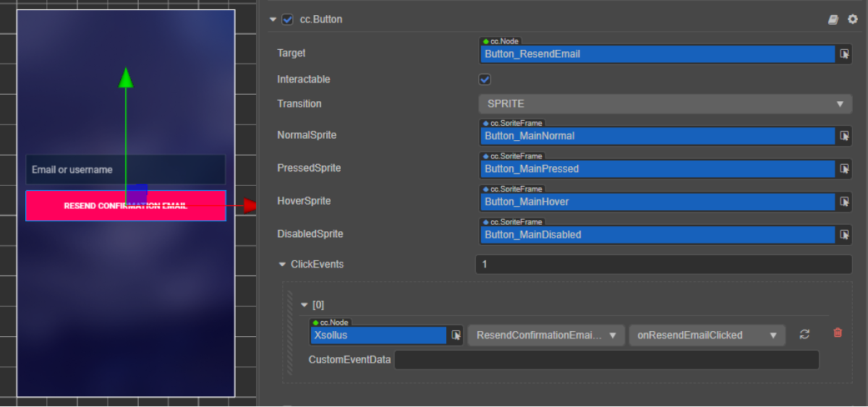Viewport: 868px width, 407px height.
Task: Collapse the ClickEvents section
Action: click(282, 265)
